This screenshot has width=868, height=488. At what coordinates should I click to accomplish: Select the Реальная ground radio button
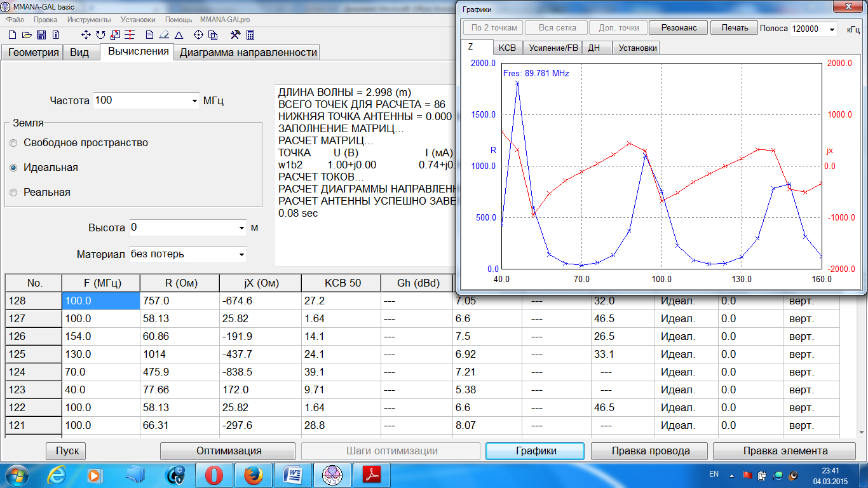coord(14,193)
